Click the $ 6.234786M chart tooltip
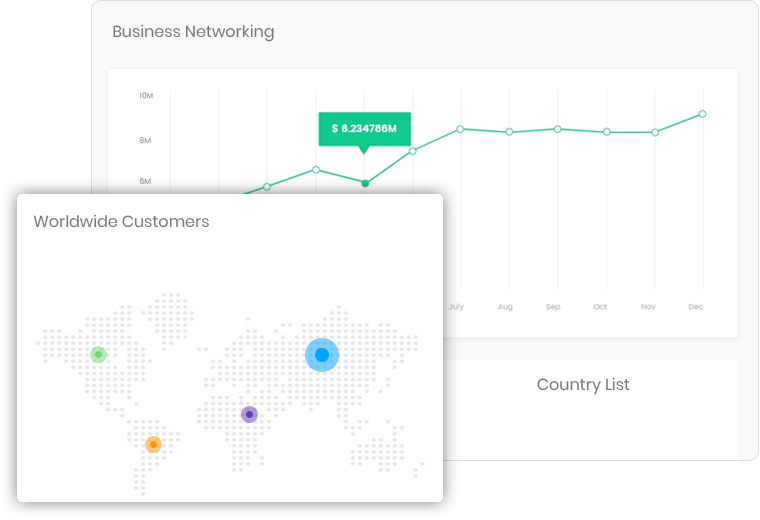This screenshot has height=520, width=760. [x=364, y=129]
